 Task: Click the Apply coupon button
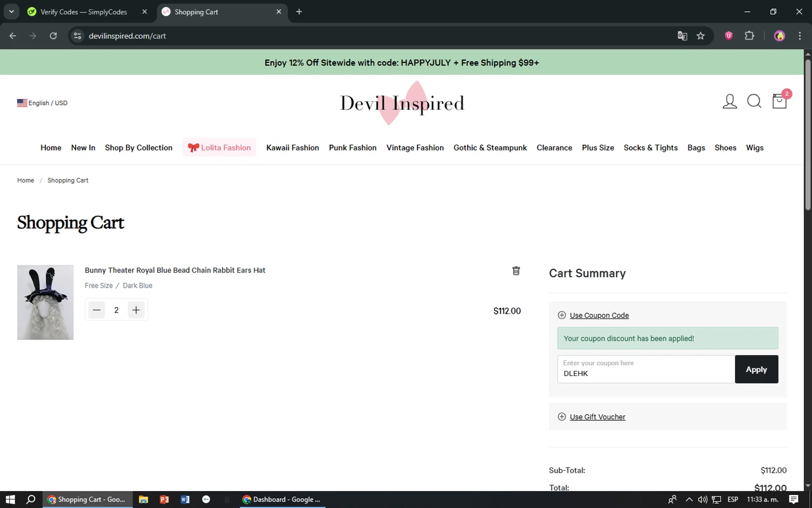[x=756, y=369]
